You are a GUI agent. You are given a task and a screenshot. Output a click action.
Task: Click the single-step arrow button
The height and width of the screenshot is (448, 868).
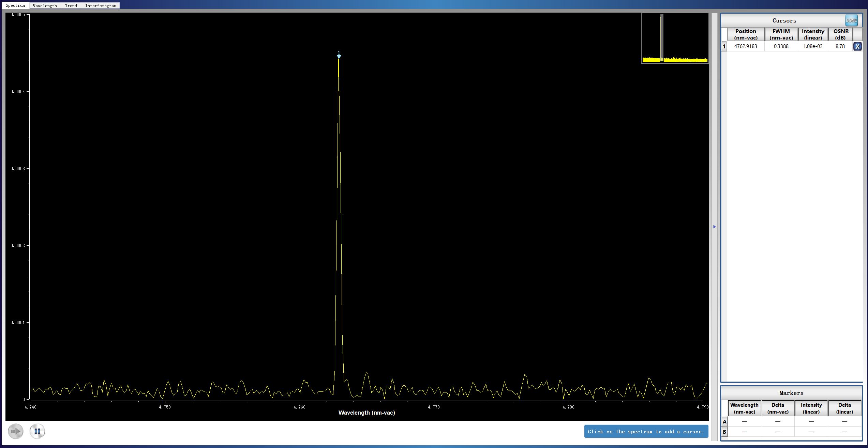point(16,431)
